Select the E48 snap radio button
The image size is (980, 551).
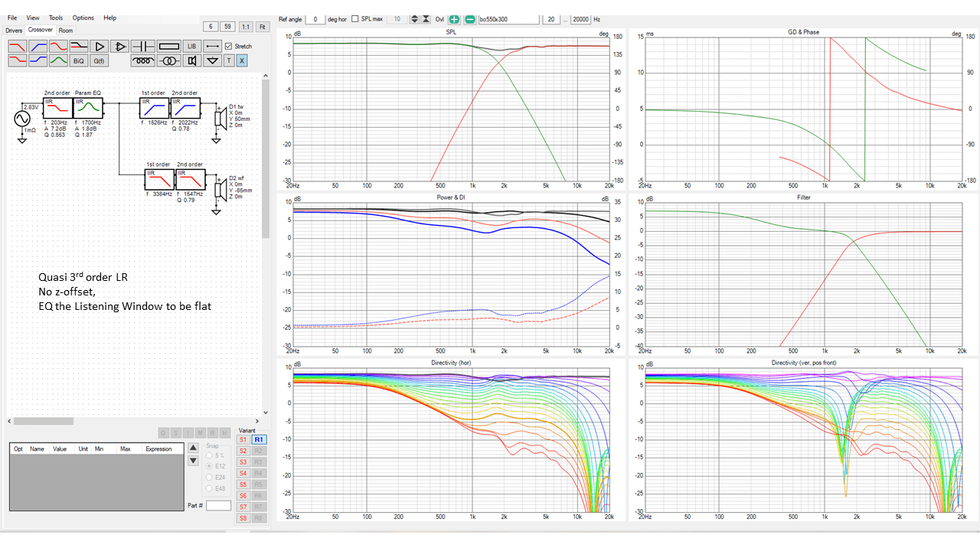tap(210, 488)
